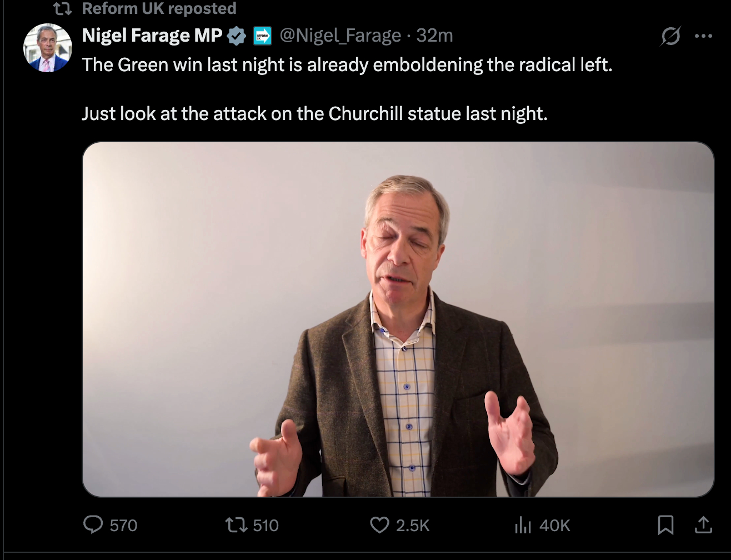Screen dimensions: 731x560
Task: Click the small repost icon above the post
Action: [x=62, y=9]
